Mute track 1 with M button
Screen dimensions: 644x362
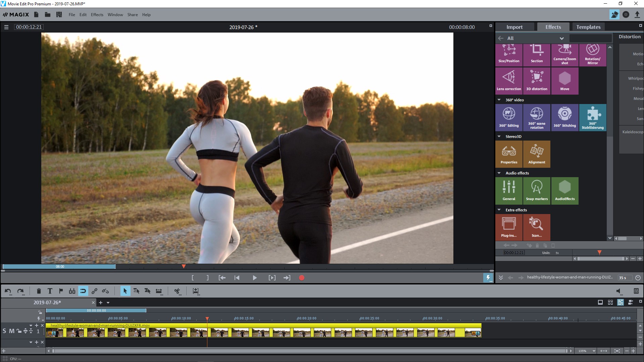click(x=12, y=331)
